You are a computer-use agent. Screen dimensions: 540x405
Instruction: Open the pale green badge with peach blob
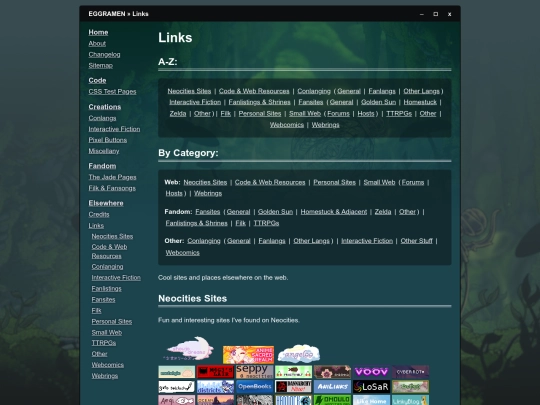coord(177,372)
